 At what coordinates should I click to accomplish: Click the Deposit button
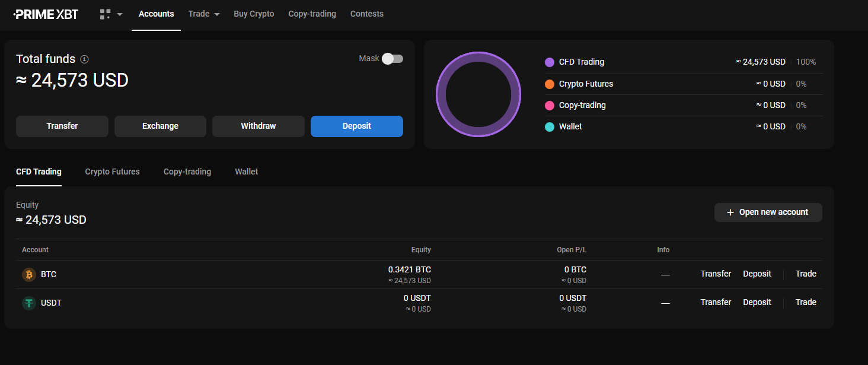pos(356,126)
